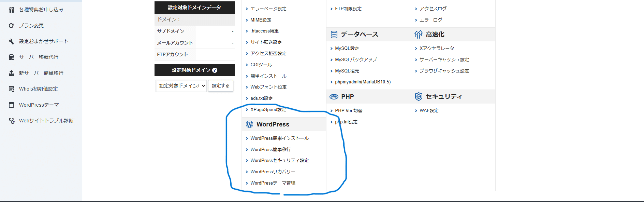Viewport: 644px width, 202px height.
Task: Open Webフォント設定 link
Action: coord(268,87)
